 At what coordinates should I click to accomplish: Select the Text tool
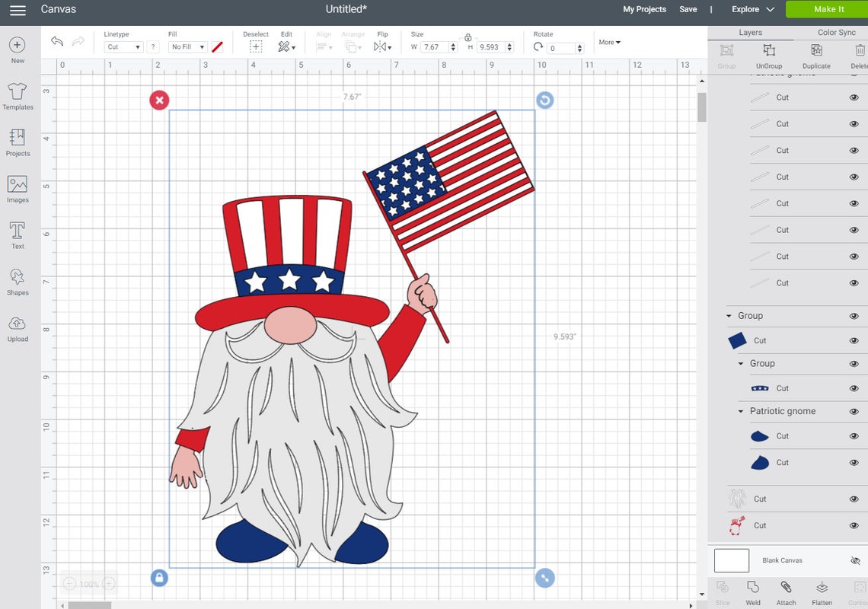click(18, 235)
